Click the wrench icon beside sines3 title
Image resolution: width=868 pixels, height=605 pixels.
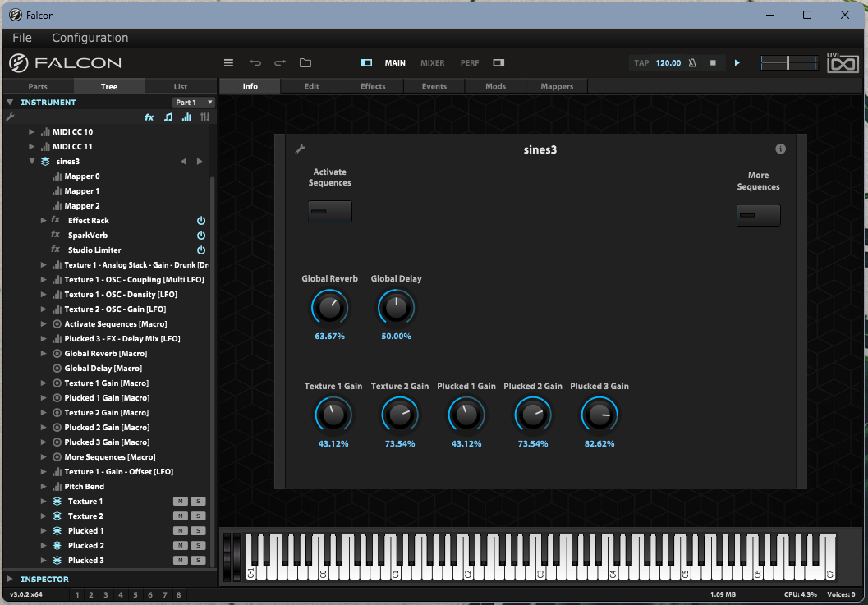[301, 149]
